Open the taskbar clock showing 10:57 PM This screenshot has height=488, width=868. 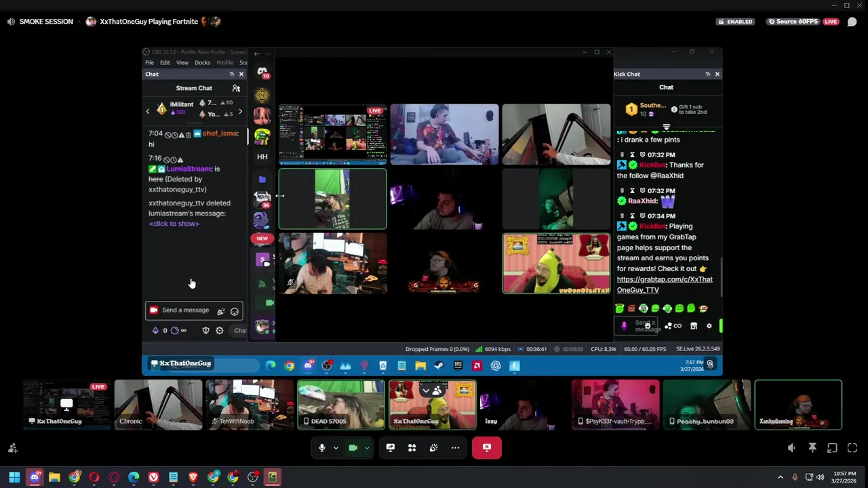click(845, 478)
